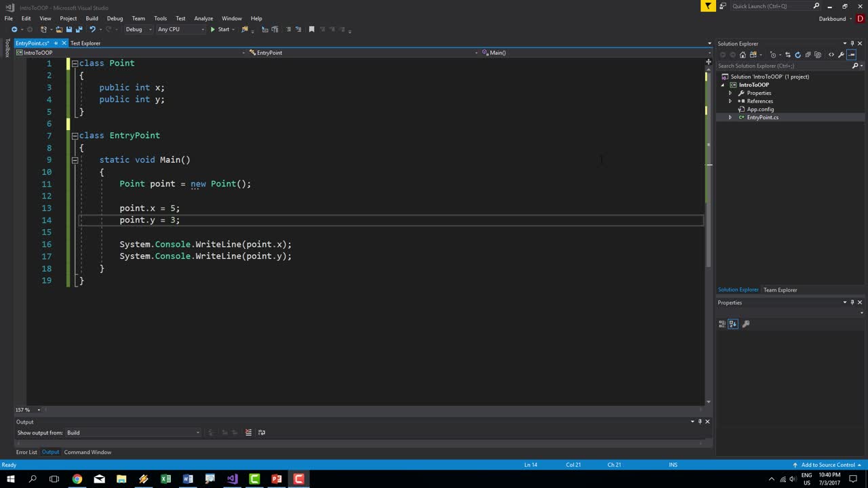Click the Undo arrow in the toolbar

[92, 29]
